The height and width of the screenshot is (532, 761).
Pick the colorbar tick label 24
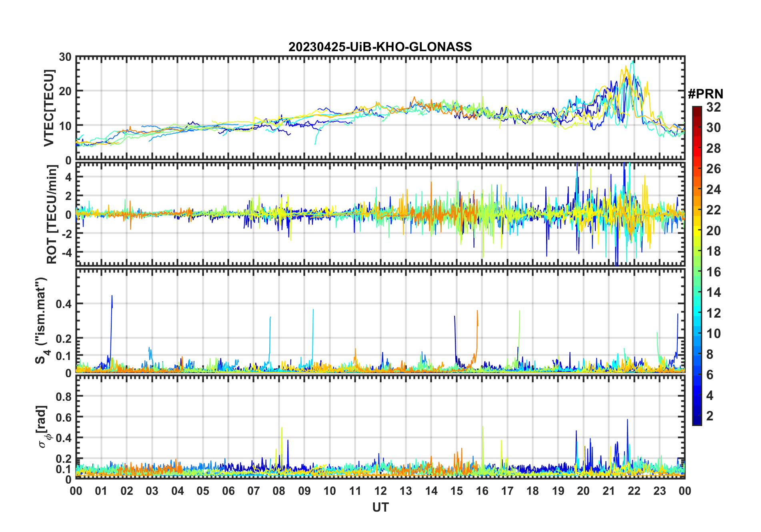pyautogui.click(x=713, y=190)
